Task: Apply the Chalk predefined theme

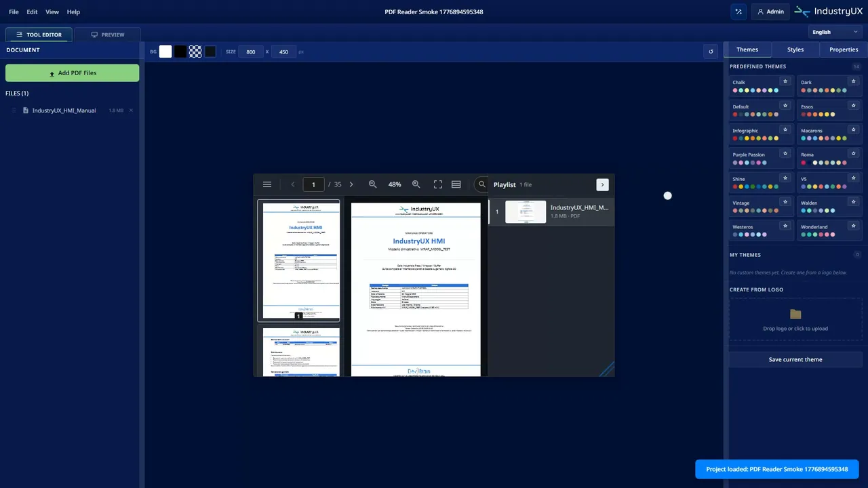Action: (x=762, y=85)
